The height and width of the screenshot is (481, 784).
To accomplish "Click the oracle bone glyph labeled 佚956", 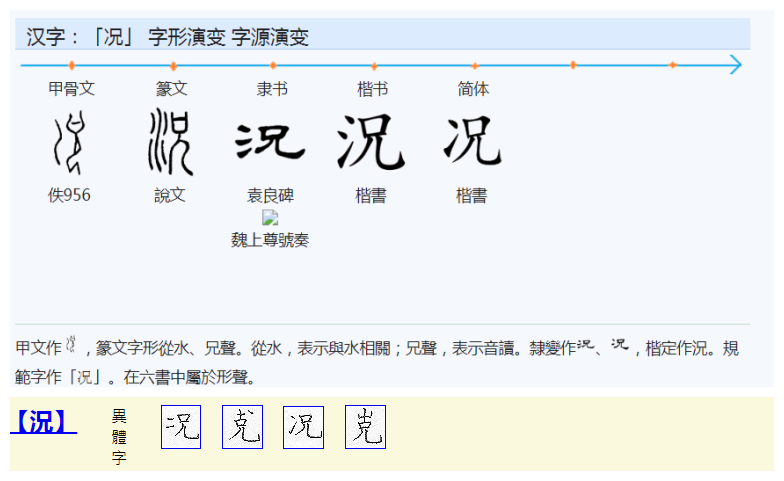I will [x=69, y=143].
